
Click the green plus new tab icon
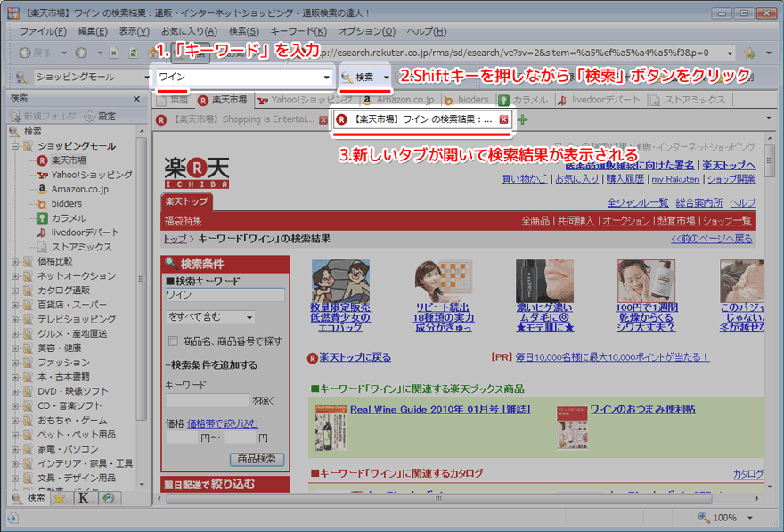tap(522, 119)
